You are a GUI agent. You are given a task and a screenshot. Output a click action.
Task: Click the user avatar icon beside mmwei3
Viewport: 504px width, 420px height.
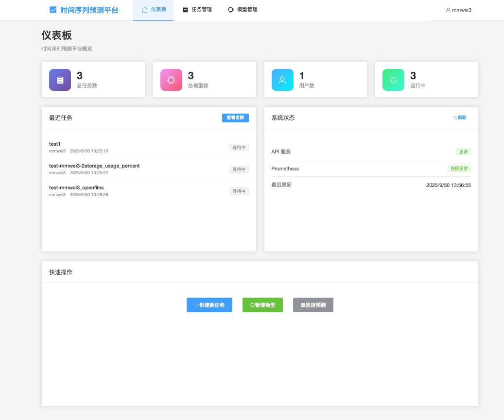[448, 10]
